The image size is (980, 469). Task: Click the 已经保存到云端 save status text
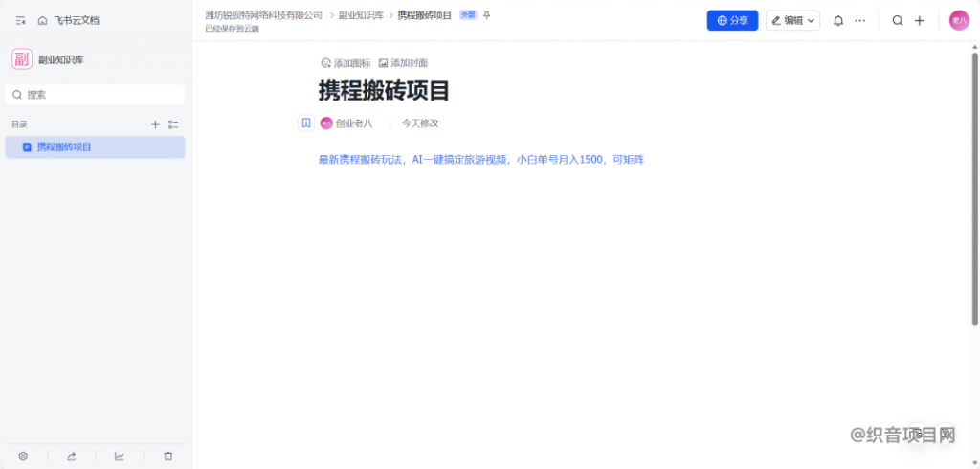coord(232,28)
